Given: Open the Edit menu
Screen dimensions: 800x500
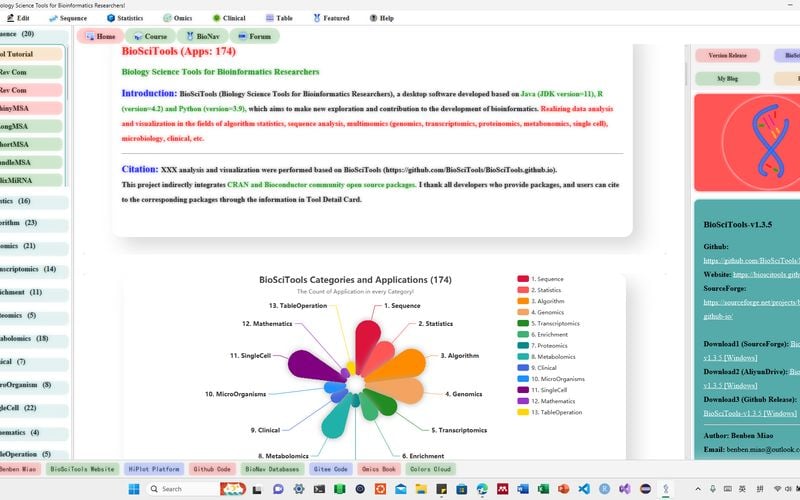Looking at the screenshot, I should click(18, 18).
